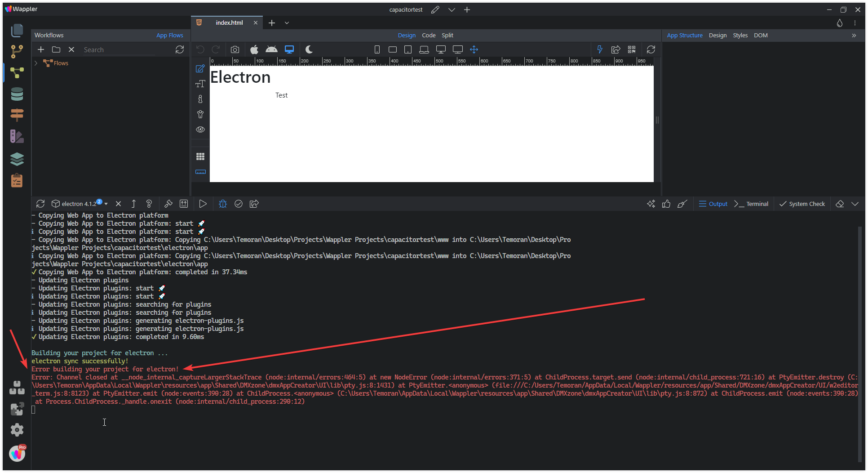
Task: Select the text editing tool
Action: (200, 84)
